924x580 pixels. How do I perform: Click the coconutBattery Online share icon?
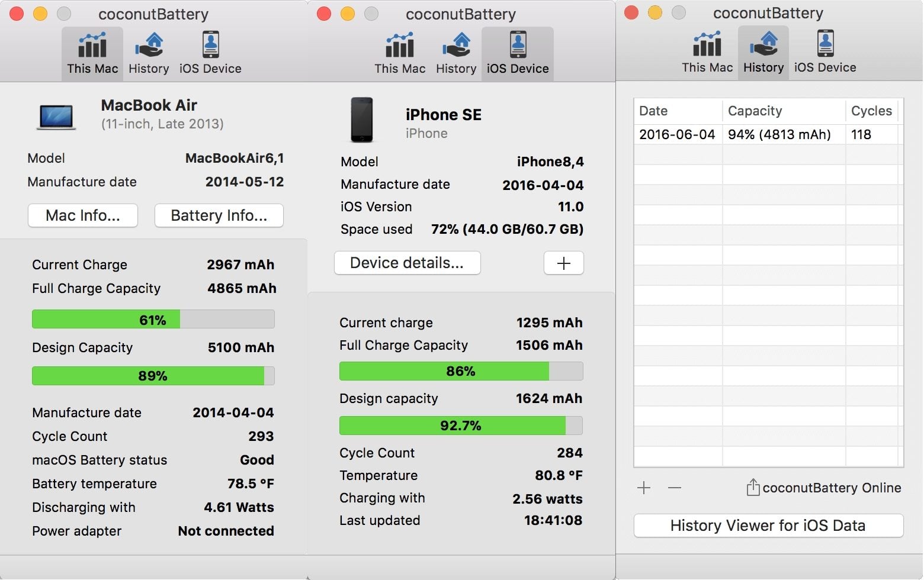tap(753, 487)
